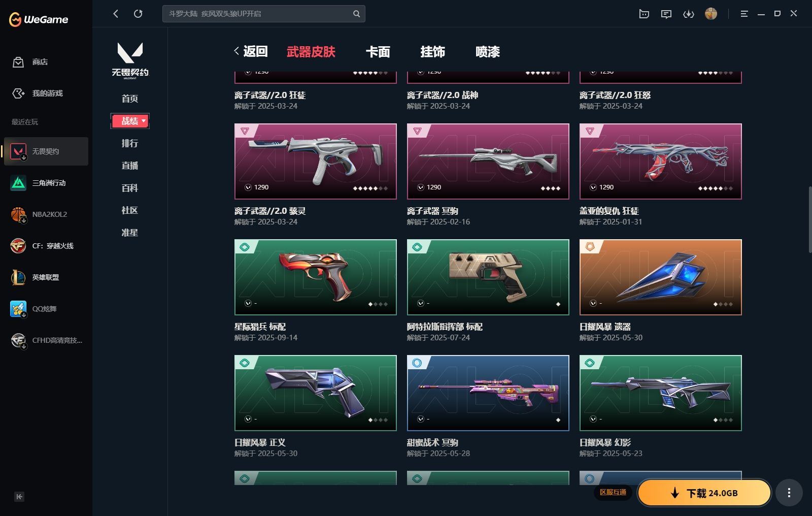
Task: Open the hamburger main menu
Action: pyautogui.click(x=744, y=14)
